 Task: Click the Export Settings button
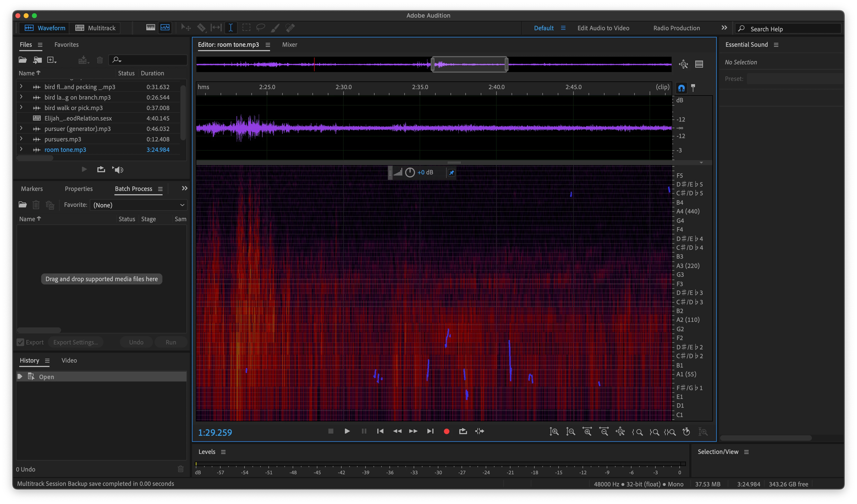tap(76, 342)
